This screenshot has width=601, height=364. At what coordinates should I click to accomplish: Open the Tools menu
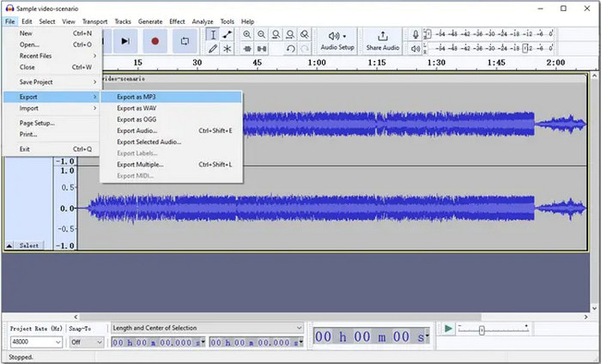227,21
